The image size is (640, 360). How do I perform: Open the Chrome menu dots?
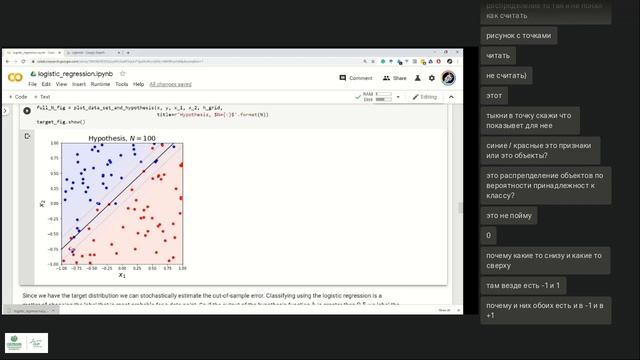tap(458, 61)
